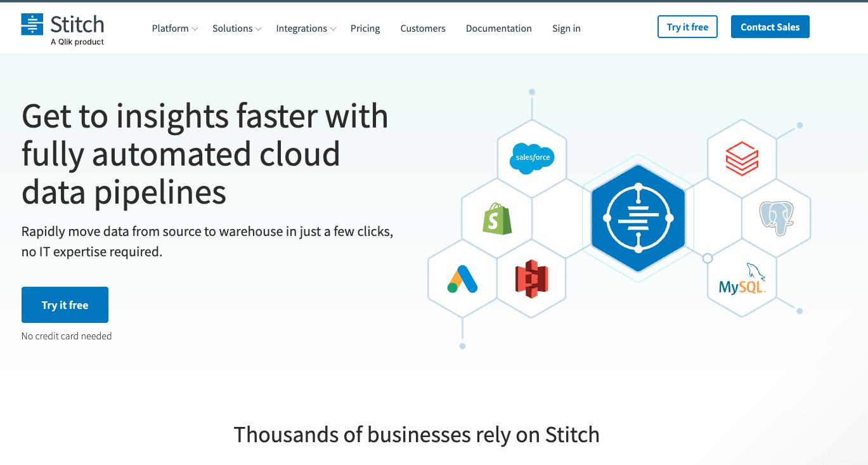Viewport: 868px width, 465px height.
Task: Click the Thousands of businesses rely on Stitch heading
Action: 417,435
